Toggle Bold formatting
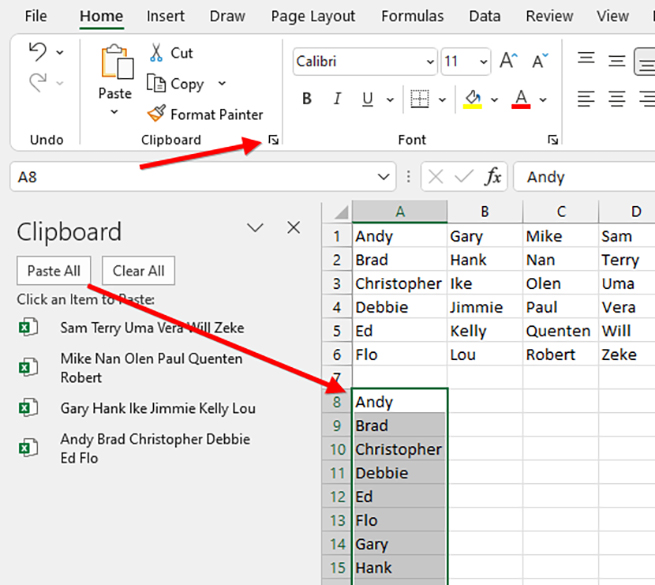Image resolution: width=655 pixels, height=585 pixels. coord(307,99)
